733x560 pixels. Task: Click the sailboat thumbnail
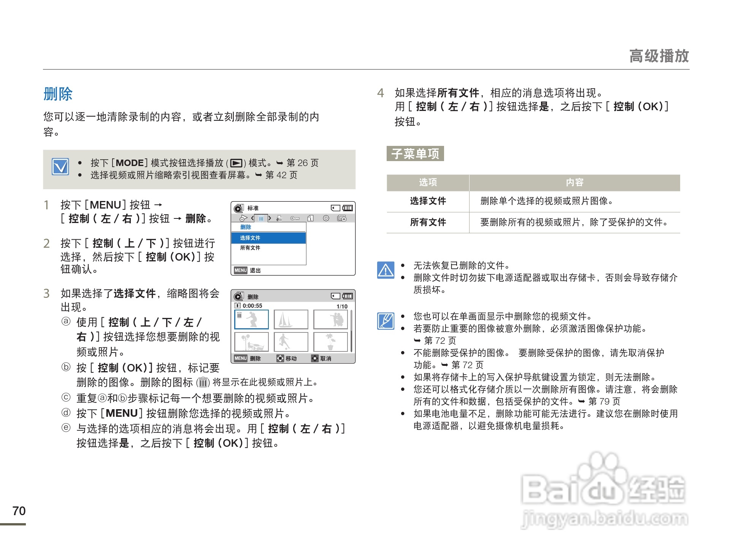coord(290,320)
